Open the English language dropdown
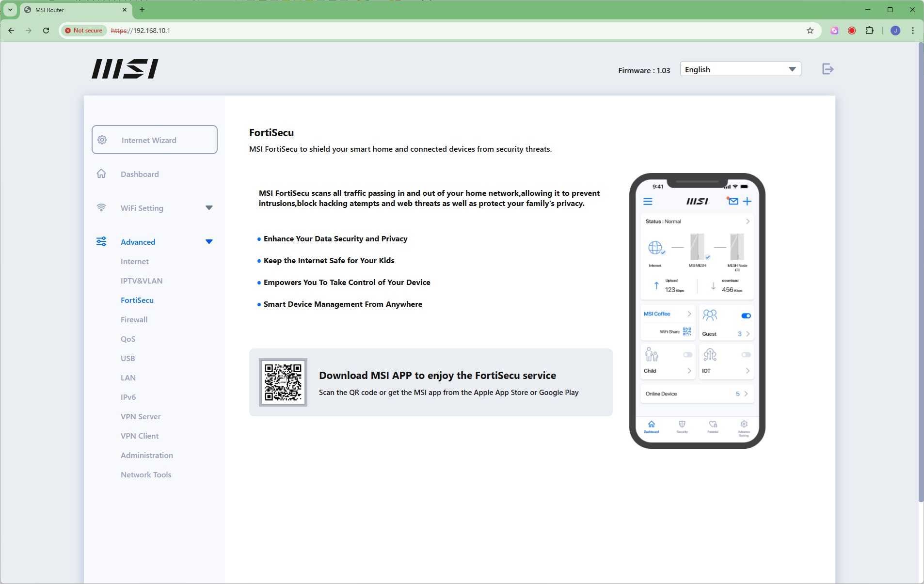Viewport: 924px width, 584px height. click(x=740, y=69)
